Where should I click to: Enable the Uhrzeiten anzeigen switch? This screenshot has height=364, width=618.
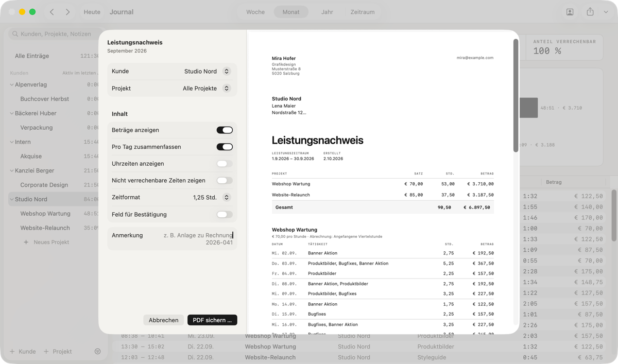225,164
